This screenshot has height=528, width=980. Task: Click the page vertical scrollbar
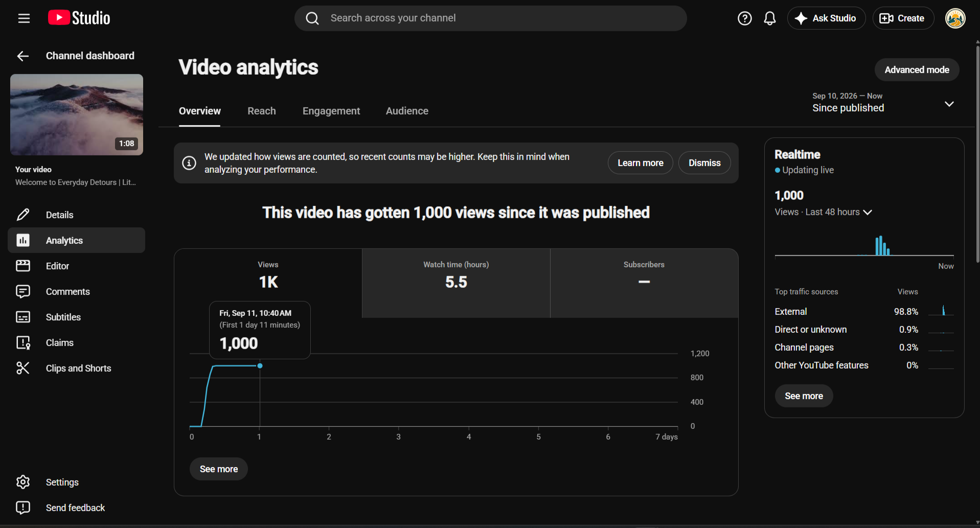(977, 153)
